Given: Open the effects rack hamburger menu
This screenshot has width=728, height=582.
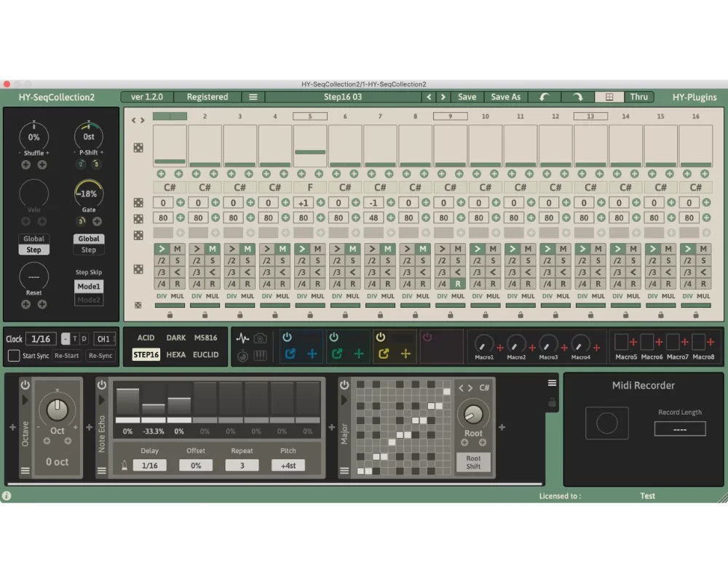Looking at the screenshot, I should click(x=552, y=383).
